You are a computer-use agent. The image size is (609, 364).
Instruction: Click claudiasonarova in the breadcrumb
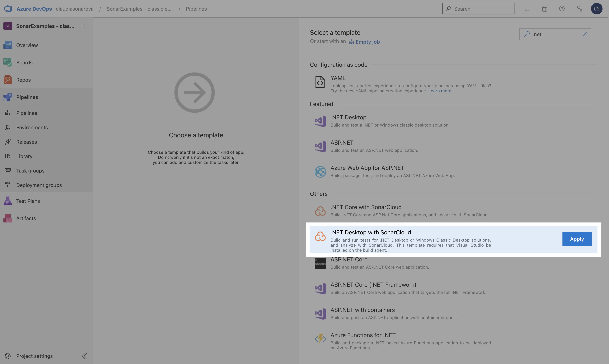[75, 9]
